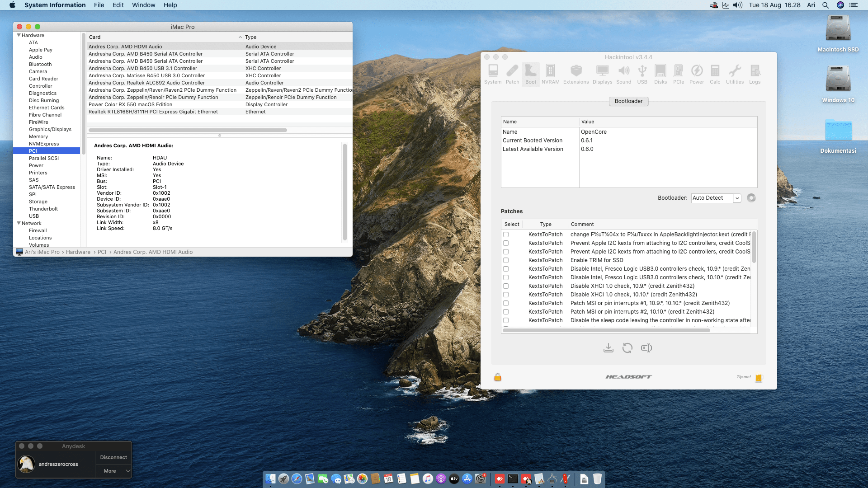Tick the AppleBacklightInjector patch checkbox
This screenshot has width=868, height=488.
(506, 235)
